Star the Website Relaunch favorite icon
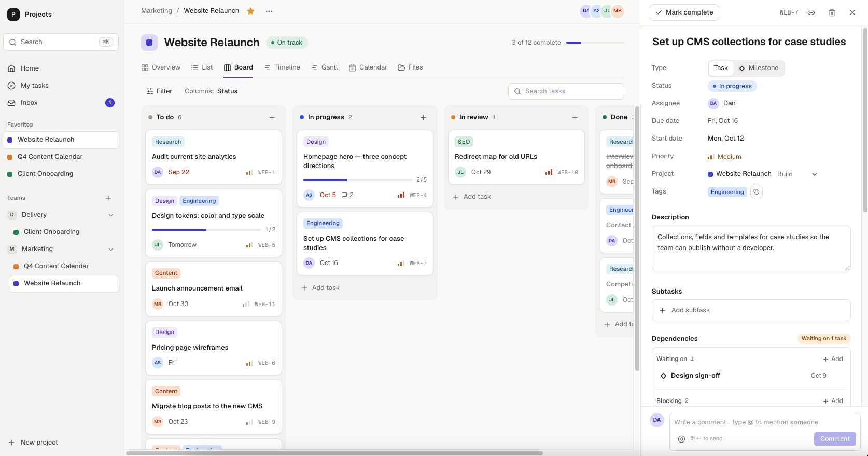Image resolution: width=868 pixels, height=456 pixels. pyautogui.click(x=250, y=11)
